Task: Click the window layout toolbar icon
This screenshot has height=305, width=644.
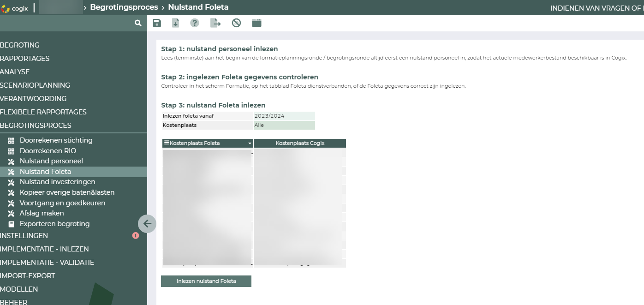Action: coord(256,23)
